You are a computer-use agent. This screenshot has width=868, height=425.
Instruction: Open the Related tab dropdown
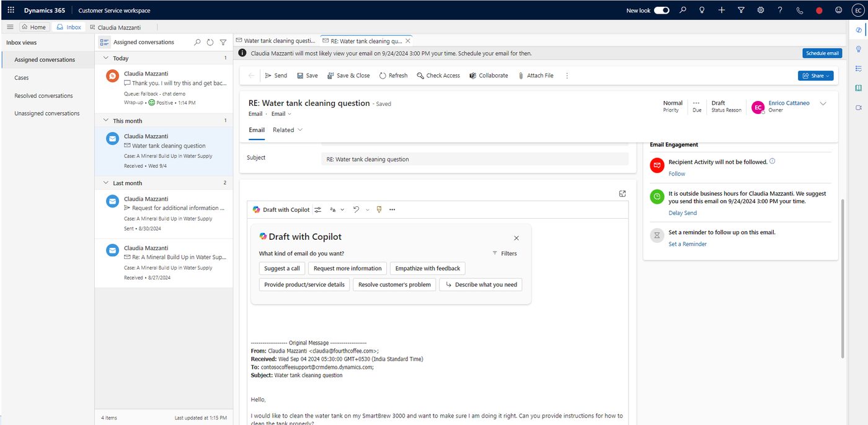pos(288,130)
